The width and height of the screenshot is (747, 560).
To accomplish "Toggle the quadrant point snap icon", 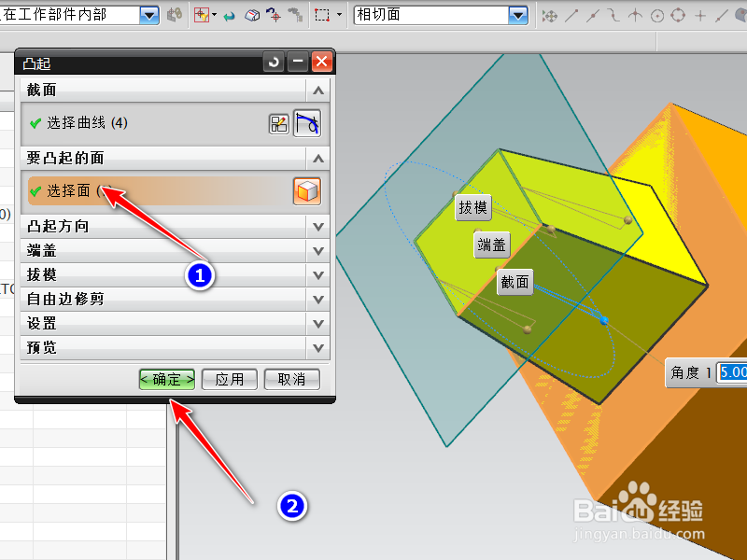I will (678, 16).
